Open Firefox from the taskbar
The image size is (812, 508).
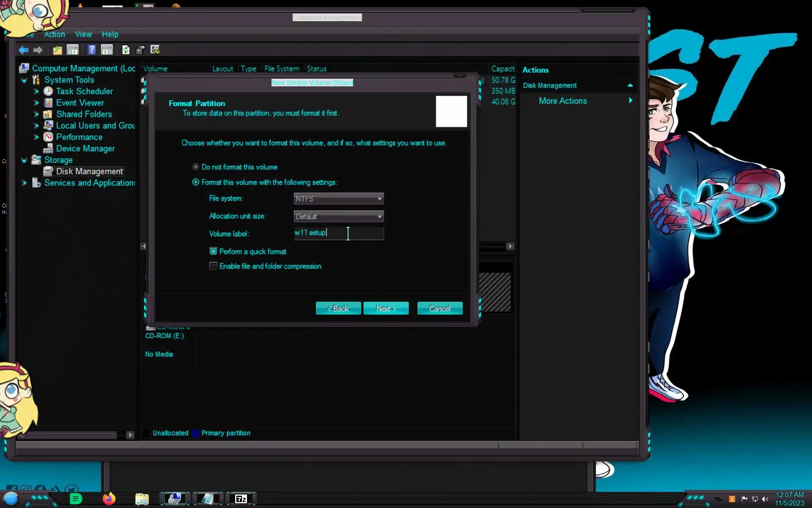[109, 499]
